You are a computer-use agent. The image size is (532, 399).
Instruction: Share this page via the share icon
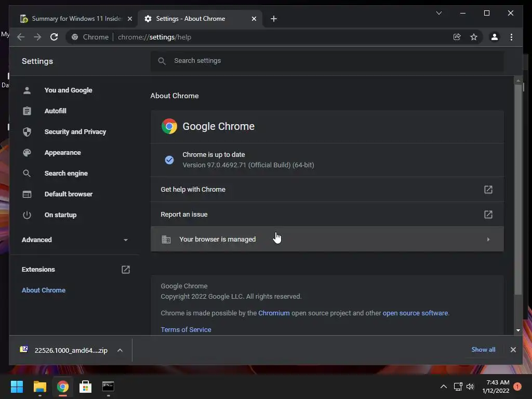point(457,37)
